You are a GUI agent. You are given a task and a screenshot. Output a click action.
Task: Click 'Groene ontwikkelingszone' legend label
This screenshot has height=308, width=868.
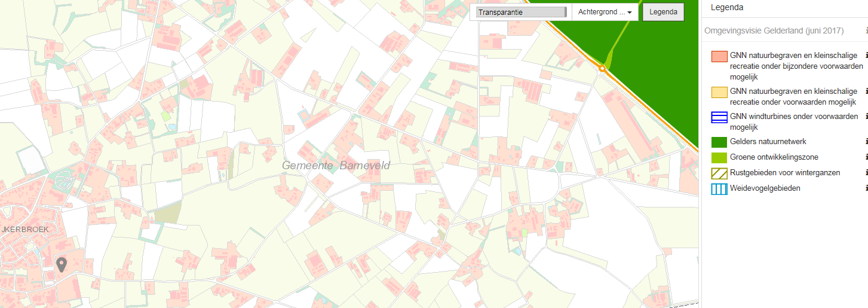coord(774,157)
